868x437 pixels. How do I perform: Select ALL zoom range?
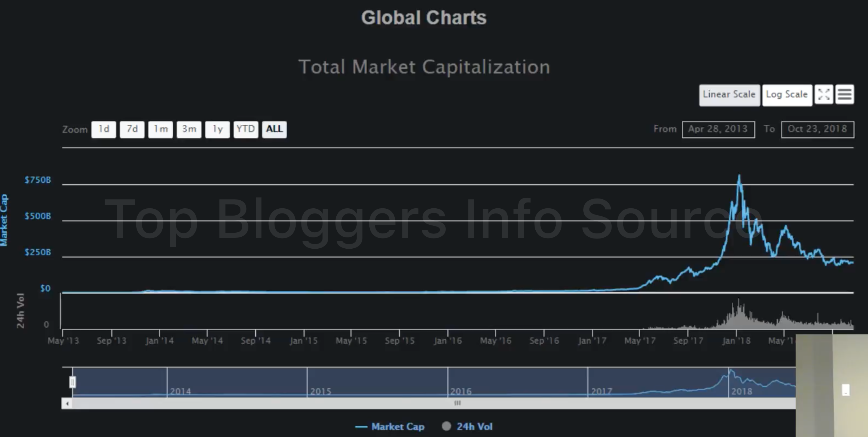[x=274, y=129]
